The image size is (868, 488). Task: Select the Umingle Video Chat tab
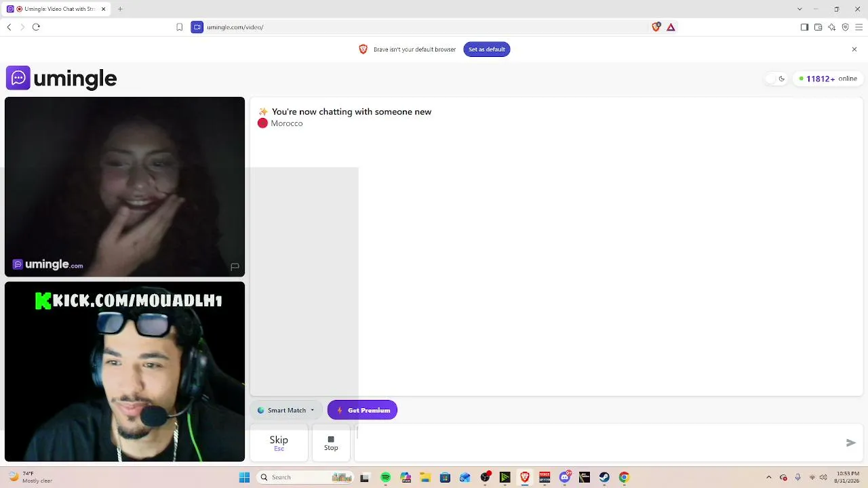tap(56, 9)
